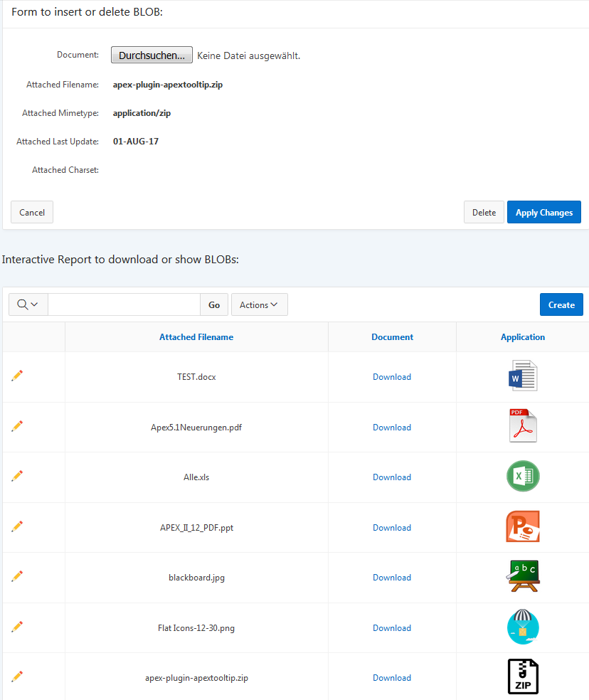Download TEST.docx

pyautogui.click(x=392, y=377)
